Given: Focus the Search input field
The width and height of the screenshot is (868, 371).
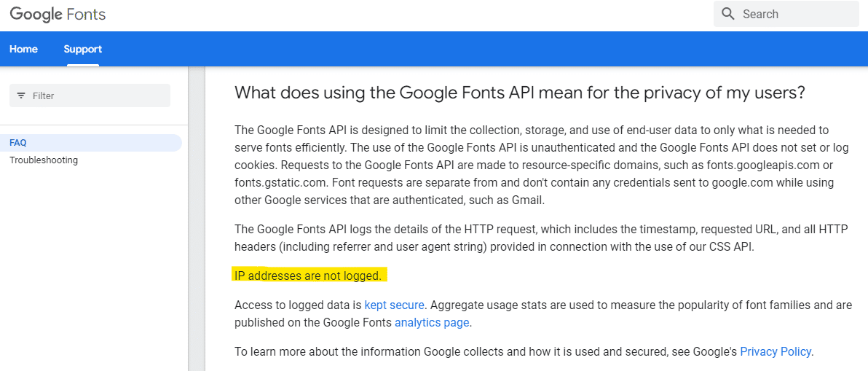Looking at the screenshot, I should click(786, 14).
